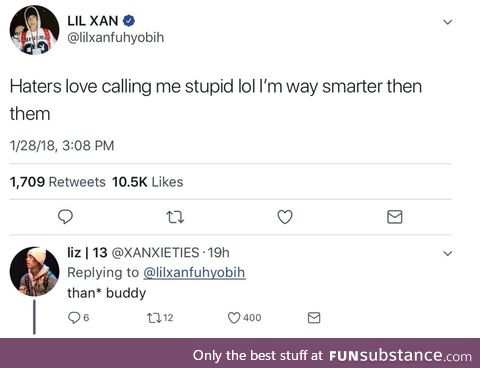Retweet LIL XAN's main tweet
480x368 pixels.
(x=175, y=217)
